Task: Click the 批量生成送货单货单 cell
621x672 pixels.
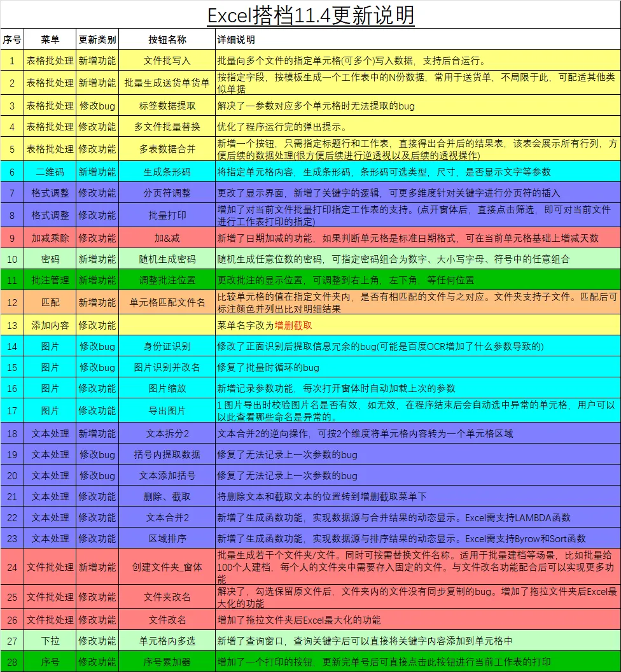Action: (x=167, y=83)
